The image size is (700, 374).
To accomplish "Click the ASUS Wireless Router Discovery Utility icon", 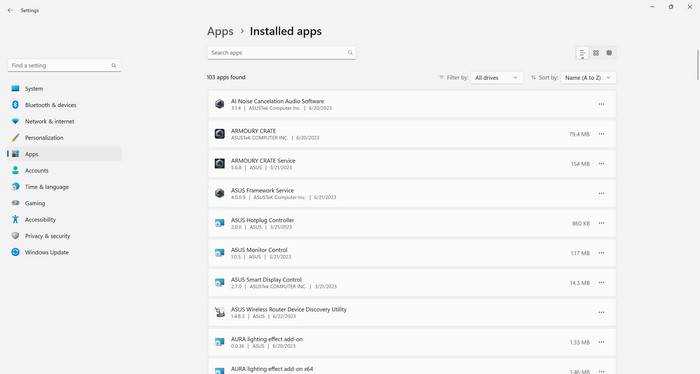I will (220, 312).
